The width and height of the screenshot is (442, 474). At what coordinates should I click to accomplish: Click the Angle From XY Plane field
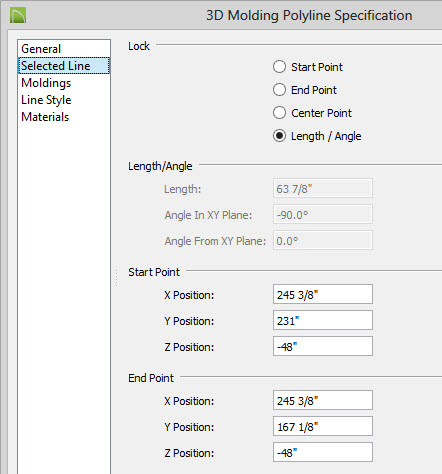click(323, 240)
